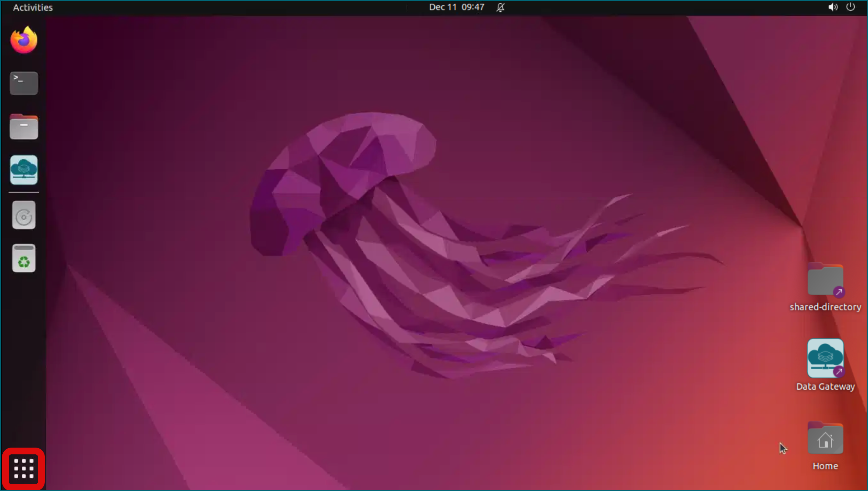Open the Activities overview
This screenshot has width=868, height=491.
(32, 7)
